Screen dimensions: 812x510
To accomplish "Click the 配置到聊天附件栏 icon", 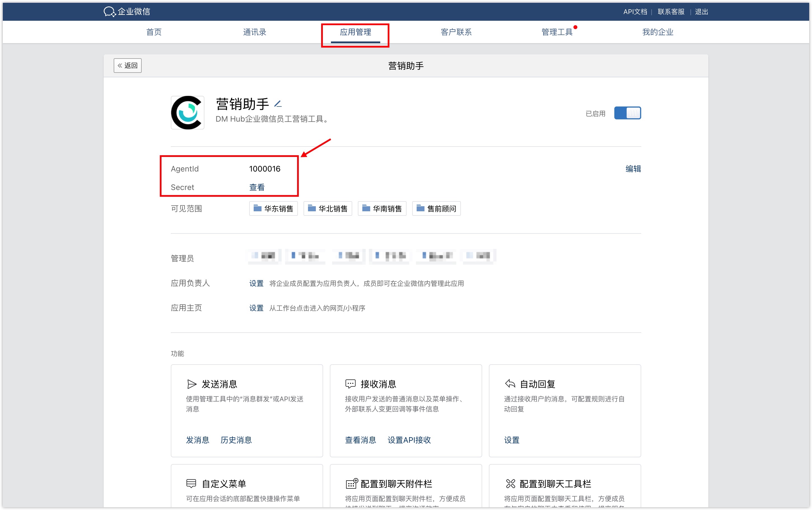I will pyautogui.click(x=351, y=484).
